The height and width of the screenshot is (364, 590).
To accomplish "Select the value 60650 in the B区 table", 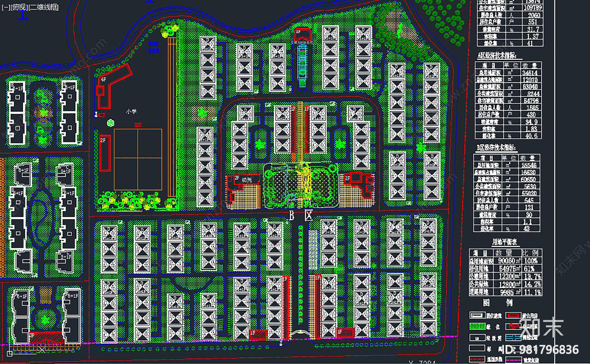I will tap(528, 179).
